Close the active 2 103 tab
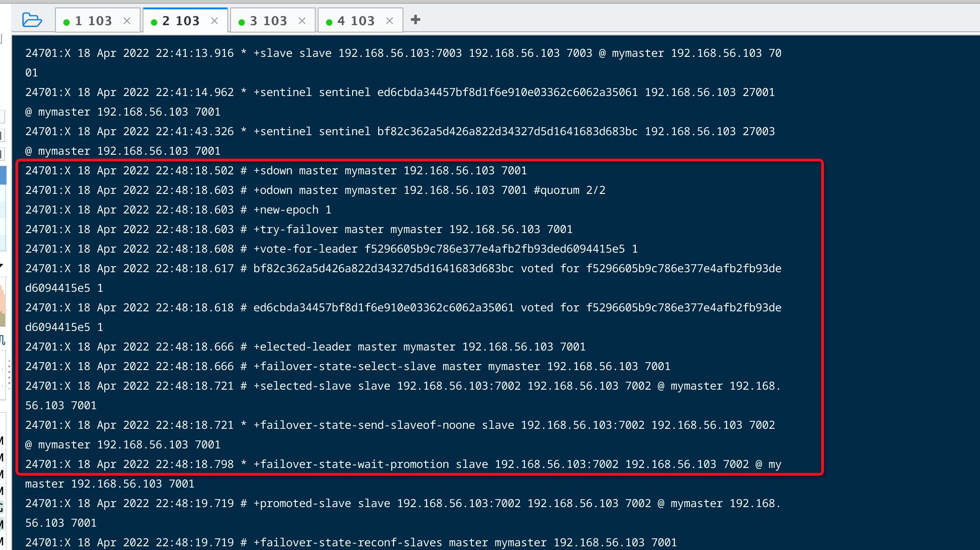Screen dimensions: 980x550 click(214, 21)
